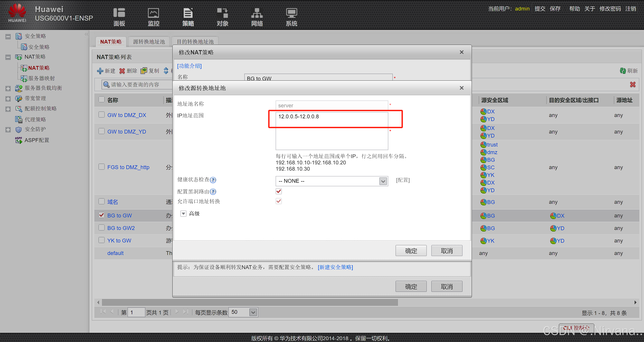The height and width of the screenshot is (342, 644).
Task: Open the 监控 monitor icon
Action: tap(153, 13)
